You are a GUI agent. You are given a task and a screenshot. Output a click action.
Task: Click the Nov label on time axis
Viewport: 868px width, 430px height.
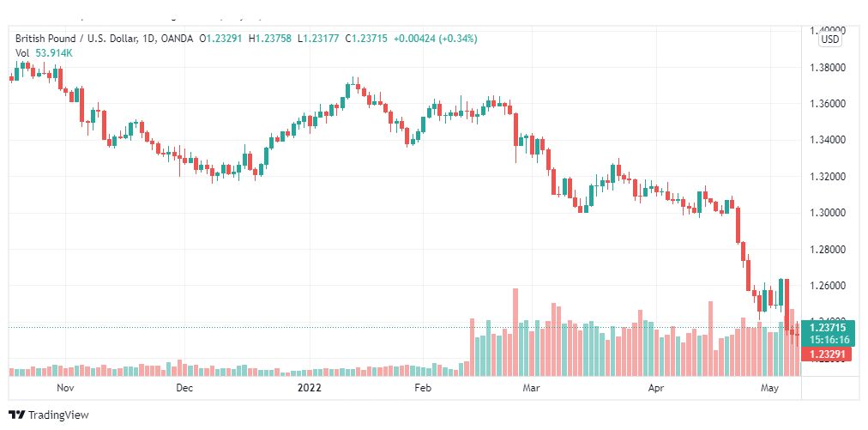(x=65, y=387)
